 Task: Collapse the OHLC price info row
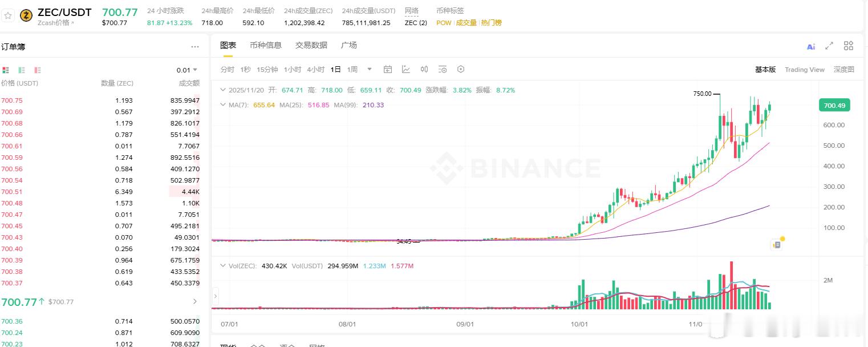(223, 90)
